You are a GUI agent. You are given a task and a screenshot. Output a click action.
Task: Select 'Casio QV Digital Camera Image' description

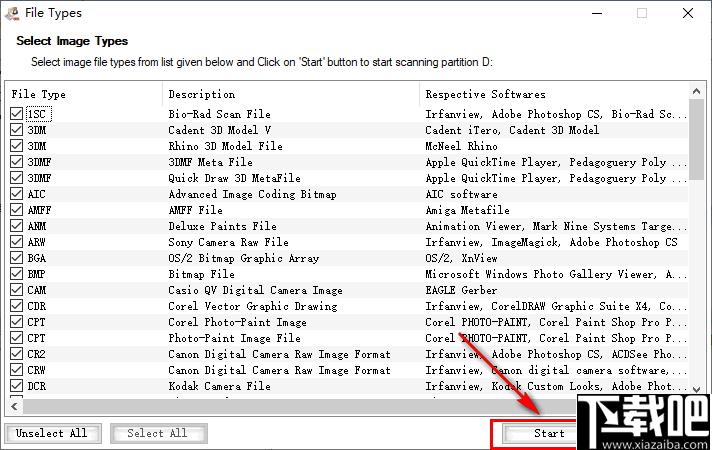[x=255, y=290]
